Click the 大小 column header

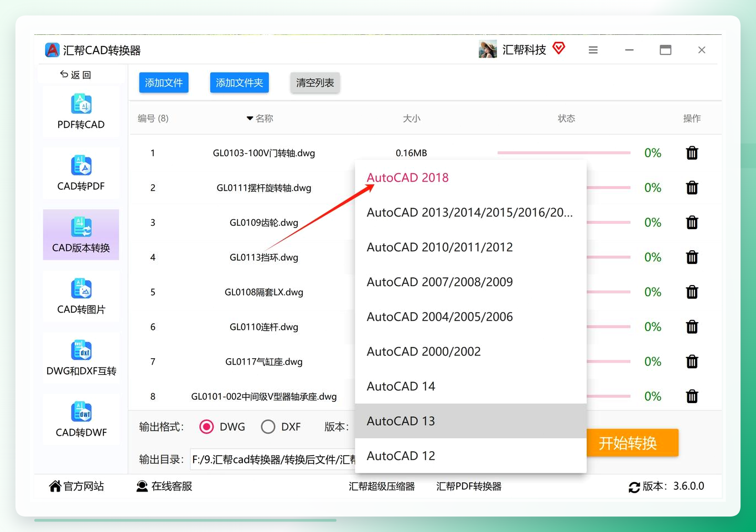[x=411, y=118]
